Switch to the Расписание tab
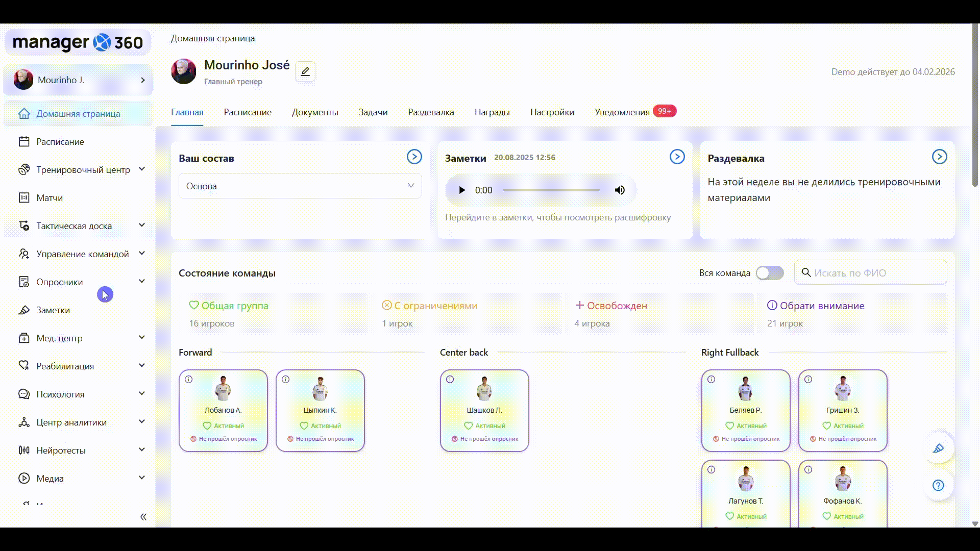Image resolution: width=980 pixels, height=551 pixels. 248,112
